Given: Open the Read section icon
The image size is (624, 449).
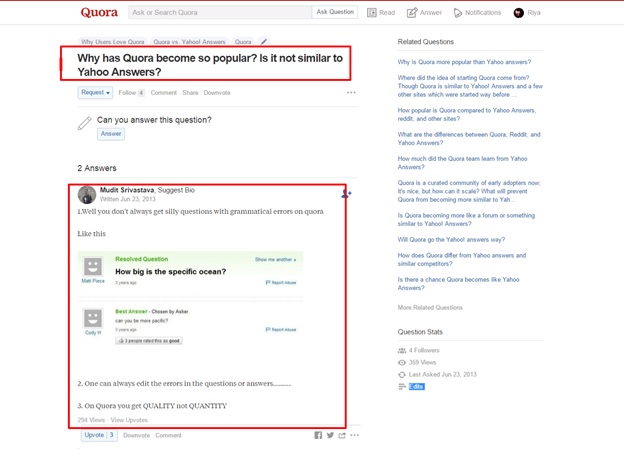Looking at the screenshot, I should [x=372, y=13].
